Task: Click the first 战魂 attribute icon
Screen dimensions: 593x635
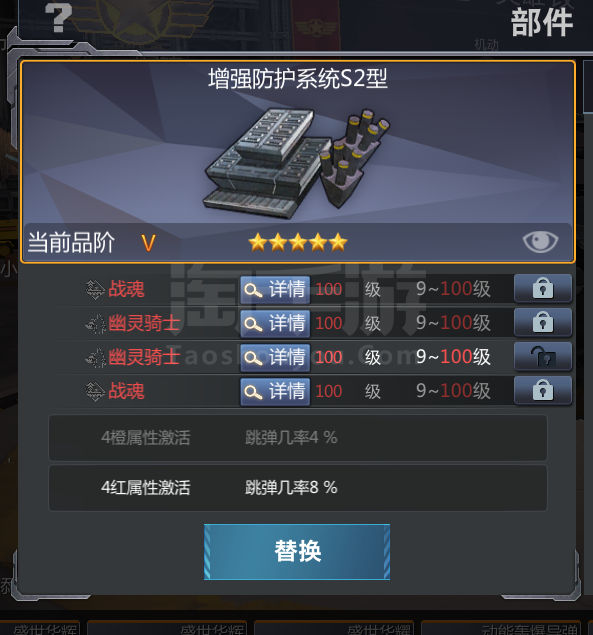Action: (x=95, y=290)
